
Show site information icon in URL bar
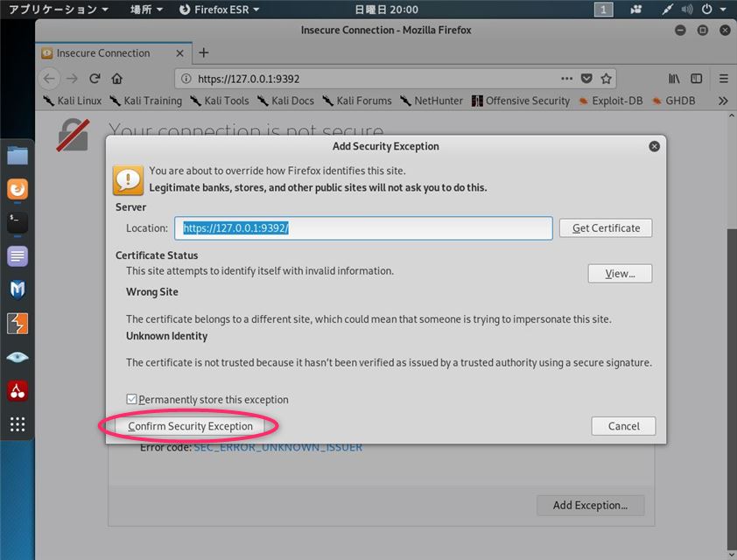pos(186,79)
